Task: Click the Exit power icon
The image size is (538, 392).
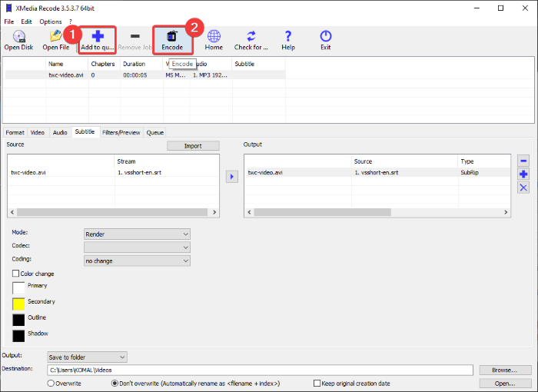Action: point(325,36)
